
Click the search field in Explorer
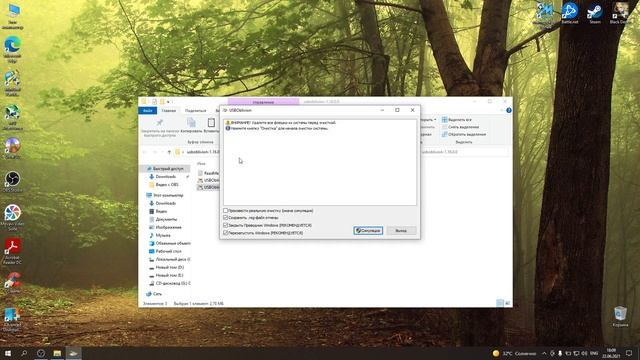point(464,152)
